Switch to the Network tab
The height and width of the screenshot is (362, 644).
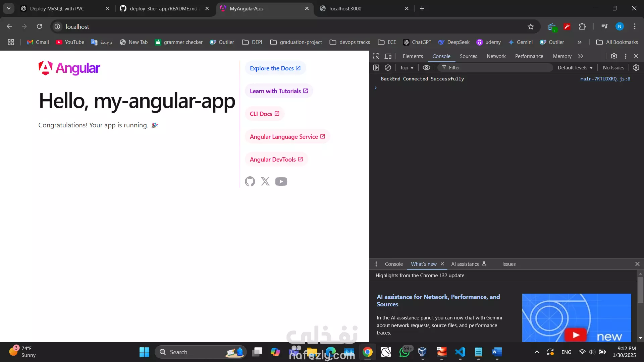click(x=496, y=56)
